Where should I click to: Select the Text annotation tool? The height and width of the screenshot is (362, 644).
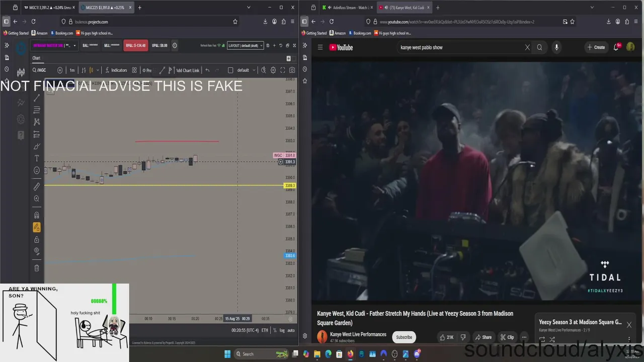37,158
